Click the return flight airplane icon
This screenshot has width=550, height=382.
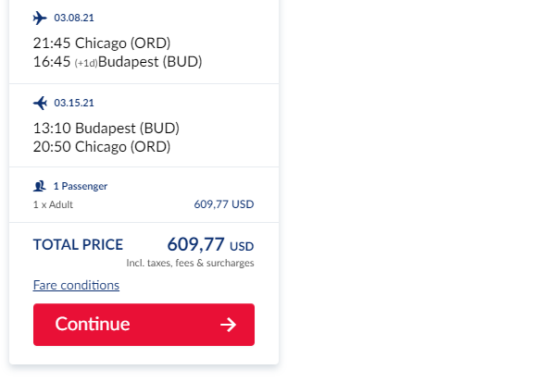click(40, 103)
